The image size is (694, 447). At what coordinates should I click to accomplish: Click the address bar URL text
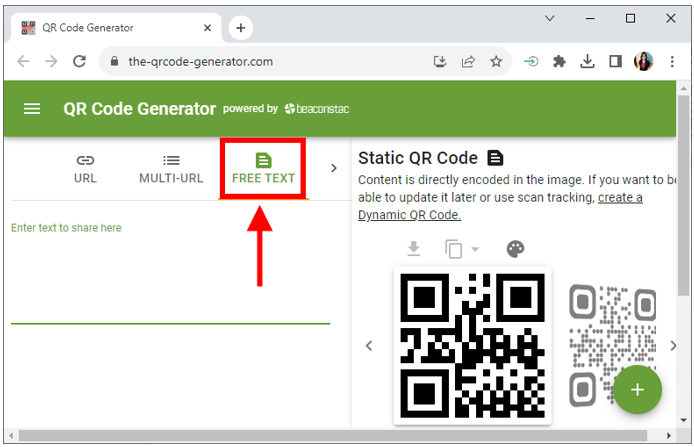(200, 62)
